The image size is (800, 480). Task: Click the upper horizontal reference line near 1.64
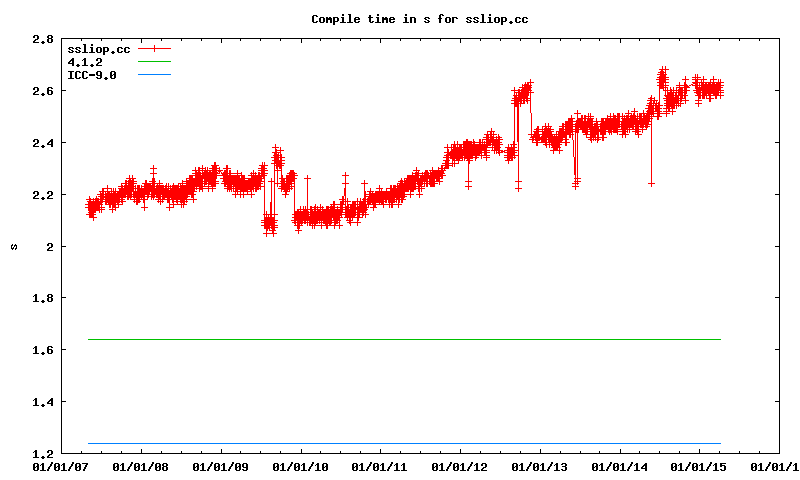click(x=400, y=340)
